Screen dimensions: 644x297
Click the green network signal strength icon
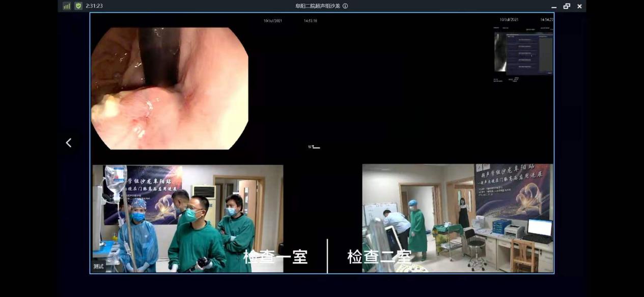[x=67, y=6]
